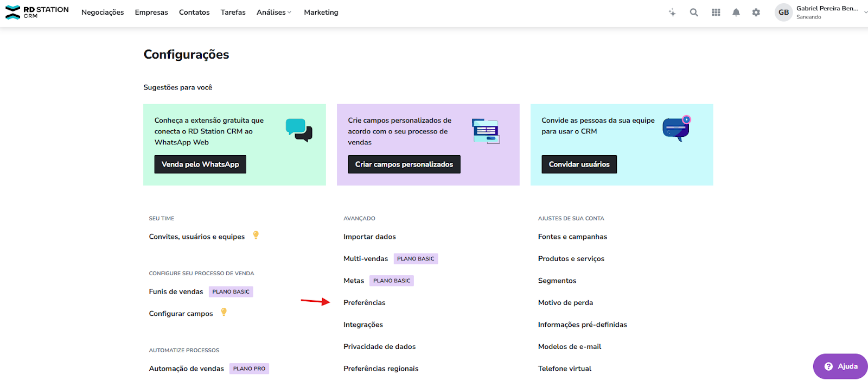Open the sparkle AI assistant icon
The width and height of the screenshot is (868, 387).
coord(672,12)
